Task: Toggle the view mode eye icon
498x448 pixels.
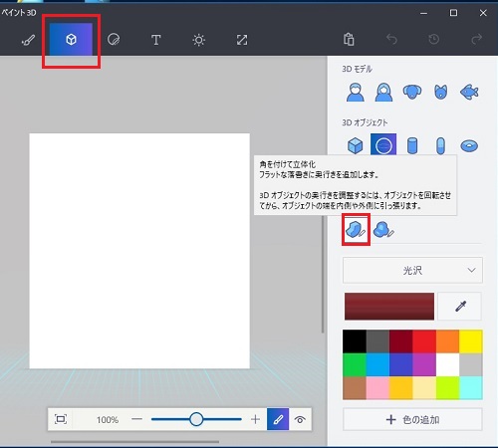Action: 300,419
